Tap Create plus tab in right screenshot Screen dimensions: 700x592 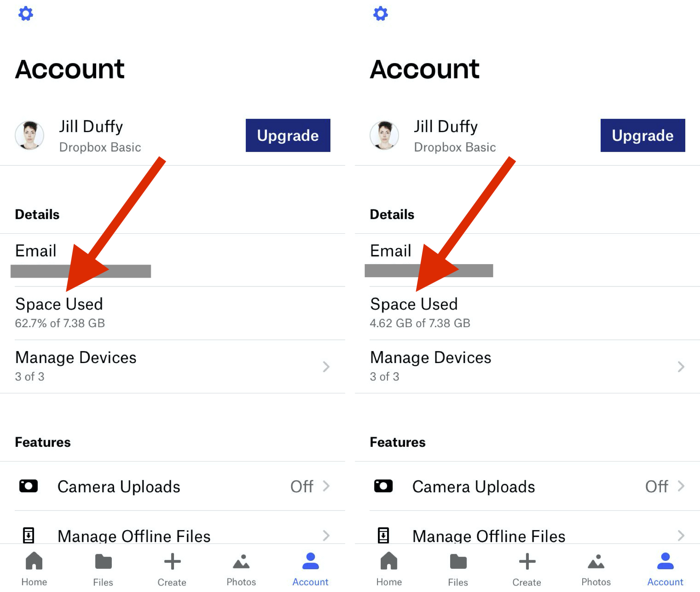tap(527, 569)
